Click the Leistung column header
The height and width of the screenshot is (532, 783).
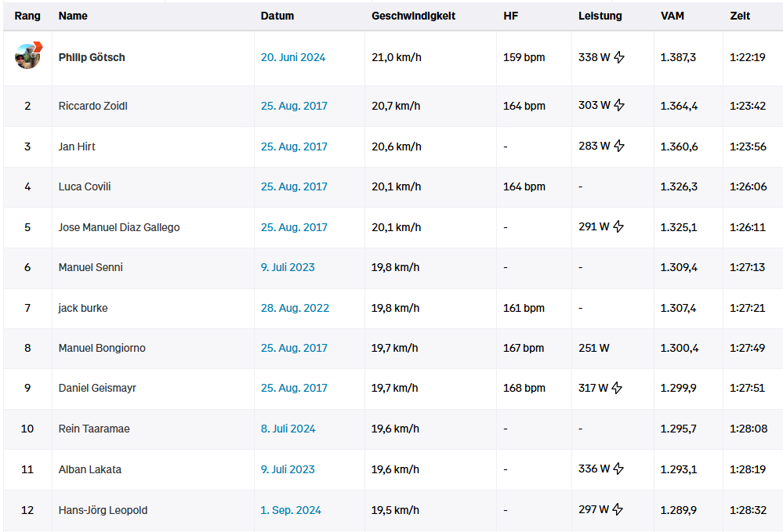pos(600,16)
